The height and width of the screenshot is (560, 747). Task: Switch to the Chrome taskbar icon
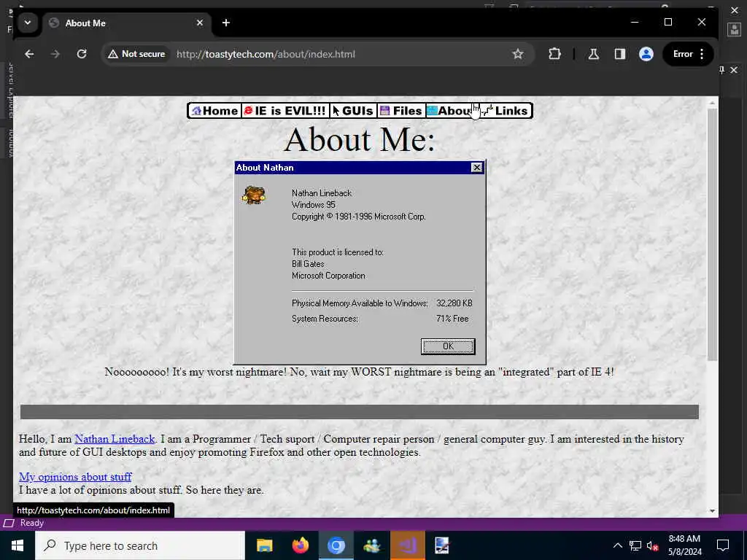(336, 545)
